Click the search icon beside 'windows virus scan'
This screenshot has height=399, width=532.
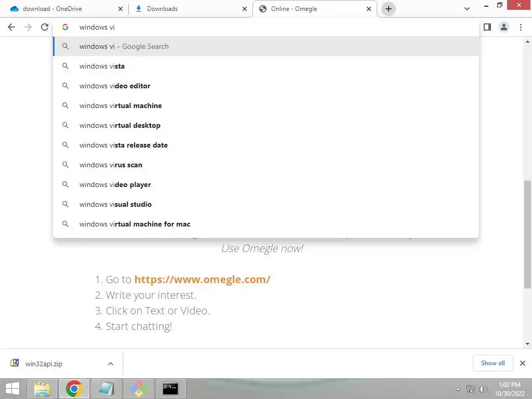click(65, 165)
